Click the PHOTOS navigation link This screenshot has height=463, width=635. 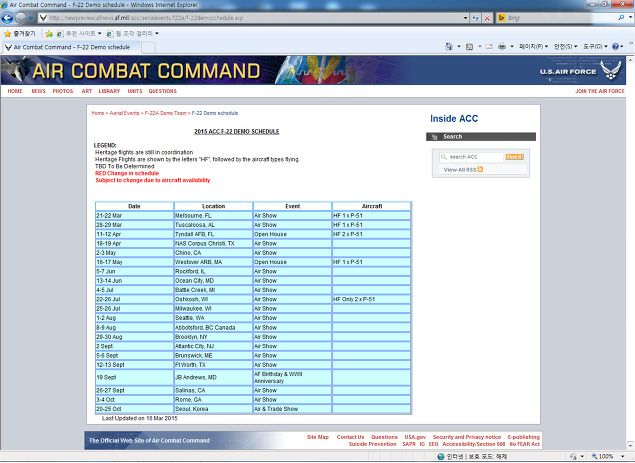[63, 91]
